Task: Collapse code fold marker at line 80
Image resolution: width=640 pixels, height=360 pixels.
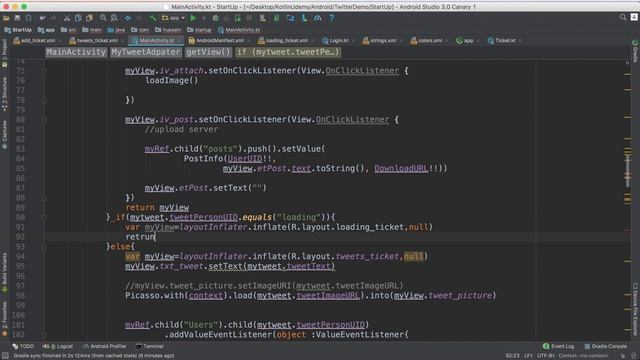Action: coord(44,120)
